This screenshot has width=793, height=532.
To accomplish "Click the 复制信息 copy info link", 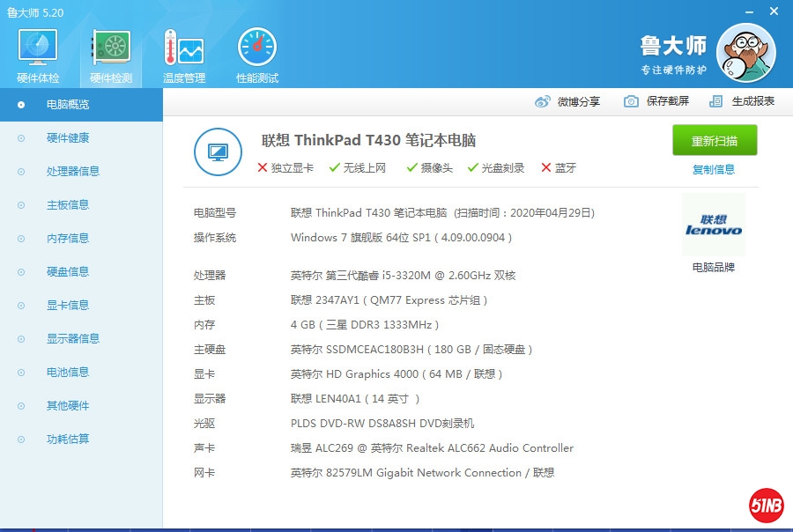I will pos(714,170).
